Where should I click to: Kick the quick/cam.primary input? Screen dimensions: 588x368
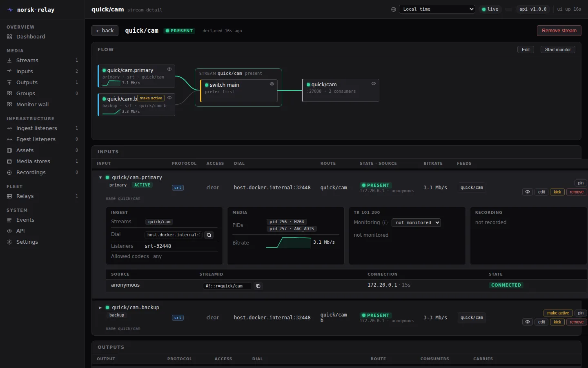click(557, 192)
